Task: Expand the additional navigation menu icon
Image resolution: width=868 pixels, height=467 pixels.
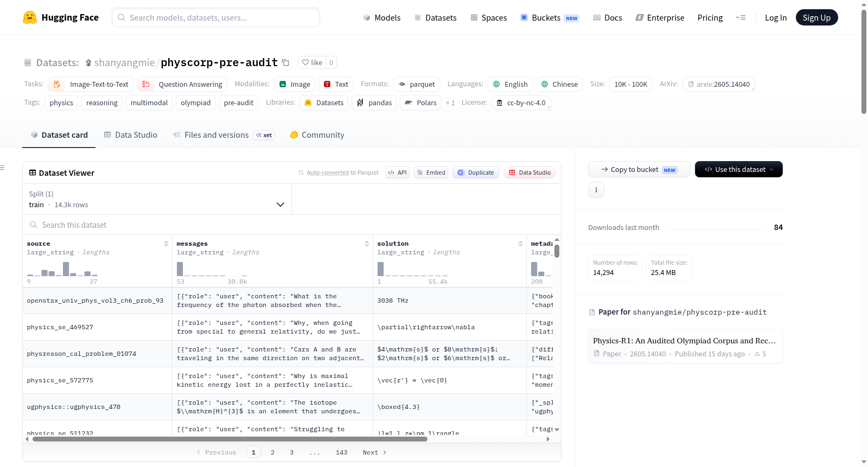Action: (x=741, y=17)
